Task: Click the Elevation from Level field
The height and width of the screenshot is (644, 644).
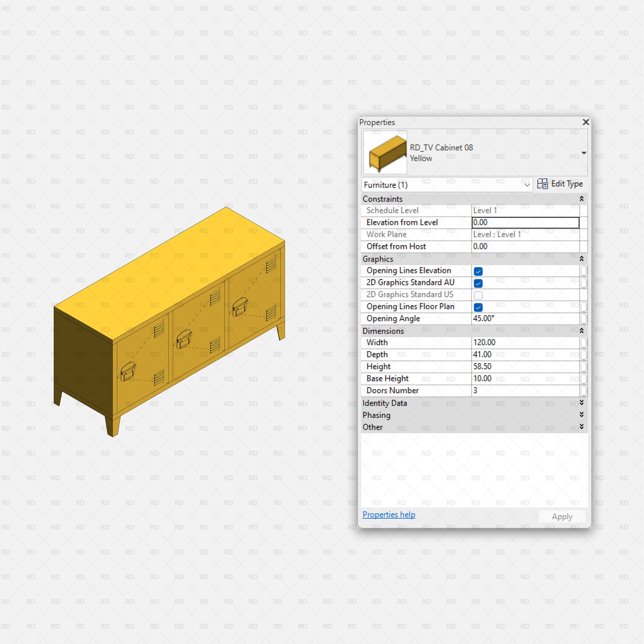Action: tap(525, 223)
